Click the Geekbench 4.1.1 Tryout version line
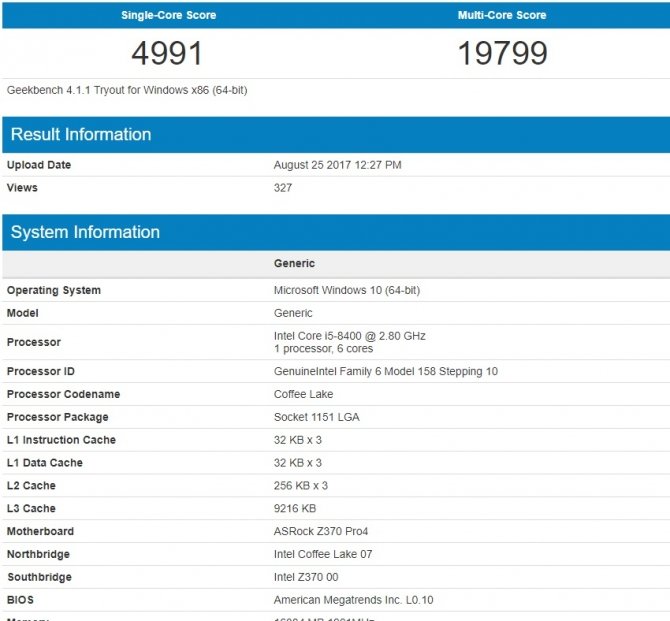Image resolution: width=670 pixels, height=621 pixels. pyautogui.click(x=127, y=90)
